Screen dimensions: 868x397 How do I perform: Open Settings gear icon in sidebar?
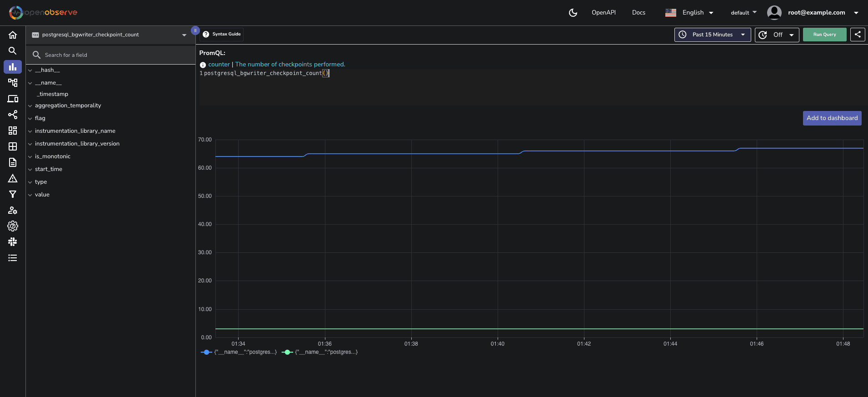13,226
